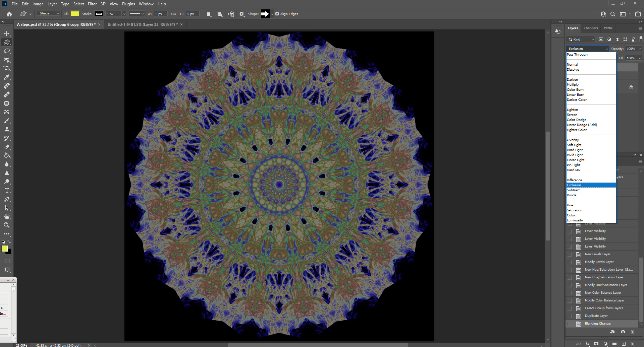The width and height of the screenshot is (644, 347).
Task: Select New Levels Layer history state
Action: (x=597, y=254)
